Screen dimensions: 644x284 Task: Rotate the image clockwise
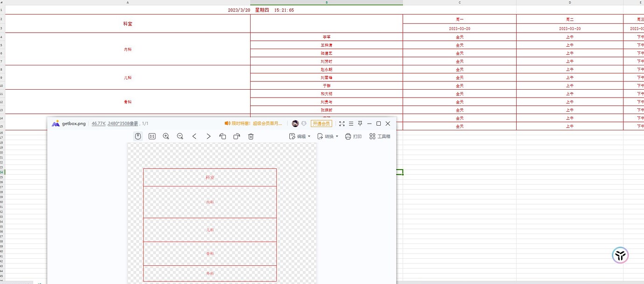click(x=237, y=136)
